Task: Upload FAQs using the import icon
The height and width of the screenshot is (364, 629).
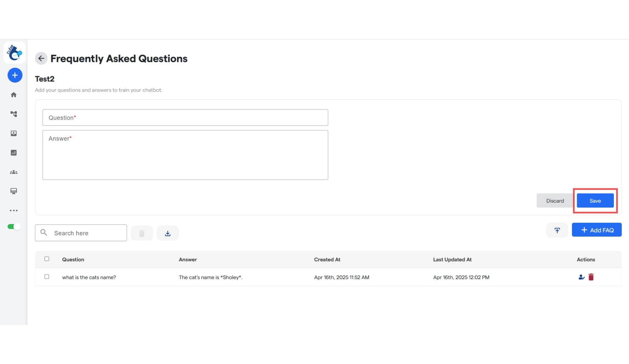Action: click(557, 230)
